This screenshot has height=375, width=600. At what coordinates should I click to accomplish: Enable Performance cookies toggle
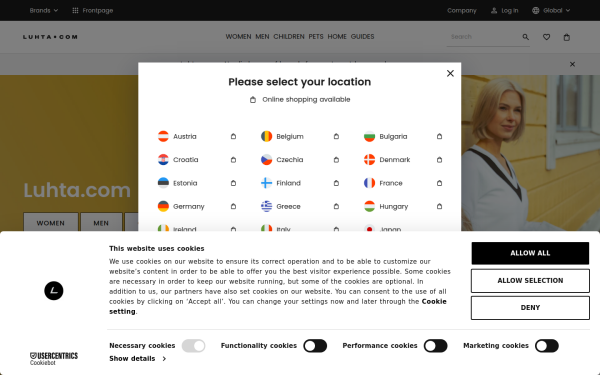pos(435,346)
